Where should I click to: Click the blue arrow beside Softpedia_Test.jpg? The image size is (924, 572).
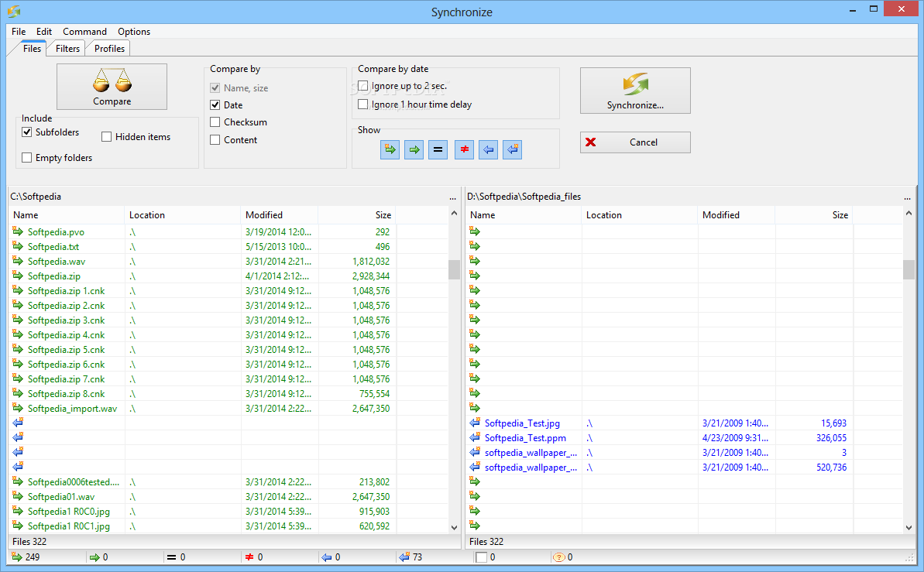coord(475,423)
